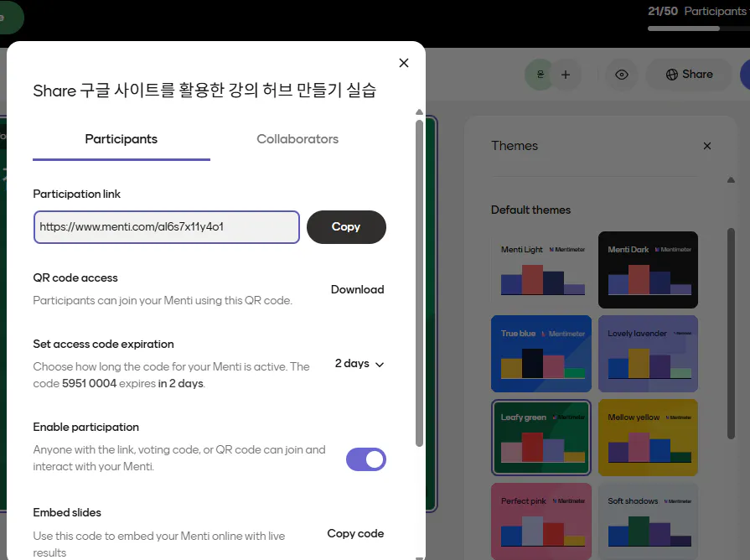The width and height of the screenshot is (750, 560).
Task: Disable the Enable participation toggle
Action: click(366, 459)
